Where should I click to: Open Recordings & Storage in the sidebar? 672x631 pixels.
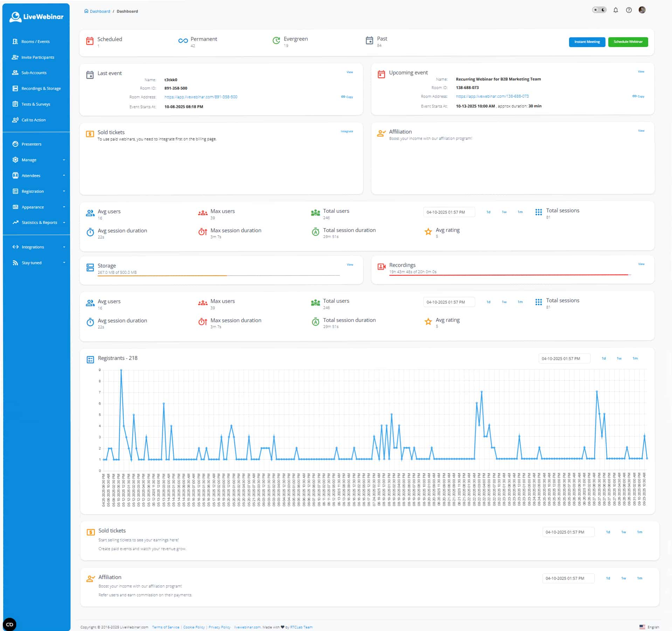tap(41, 89)
